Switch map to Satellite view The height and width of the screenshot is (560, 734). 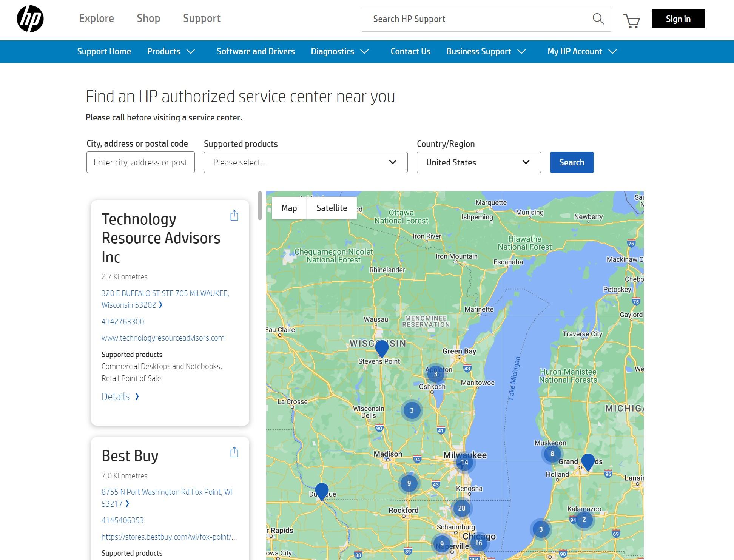[x=332, y=208]
